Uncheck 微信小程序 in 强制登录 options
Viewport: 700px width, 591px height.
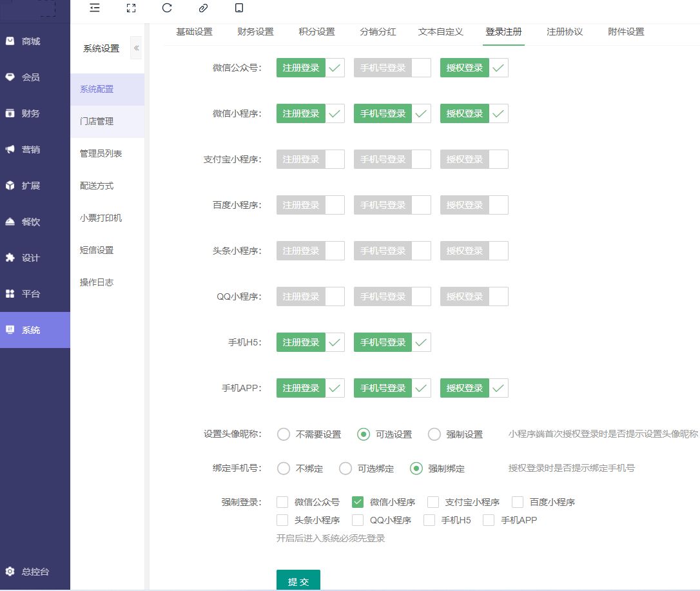358,502
